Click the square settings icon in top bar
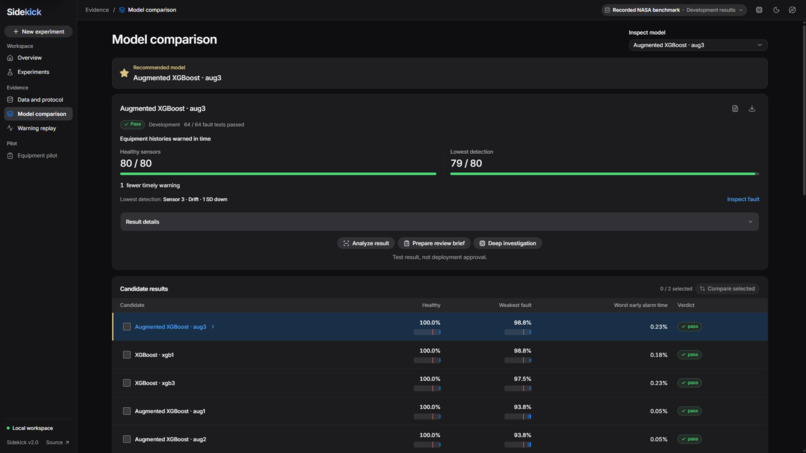Screen dimensions: 806x453 [759, 10]
